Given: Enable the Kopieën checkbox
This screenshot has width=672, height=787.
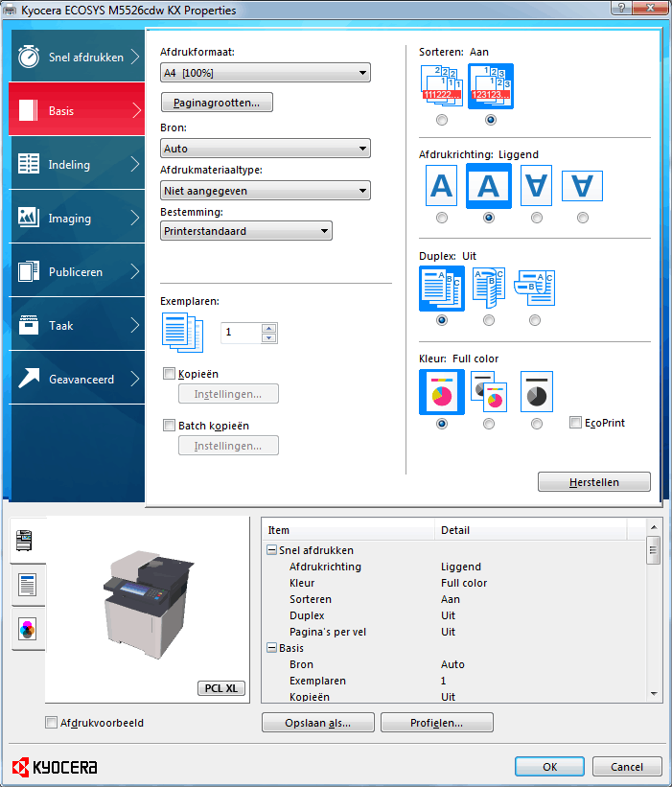Looking at the screenshot, I should click(169, 374).
